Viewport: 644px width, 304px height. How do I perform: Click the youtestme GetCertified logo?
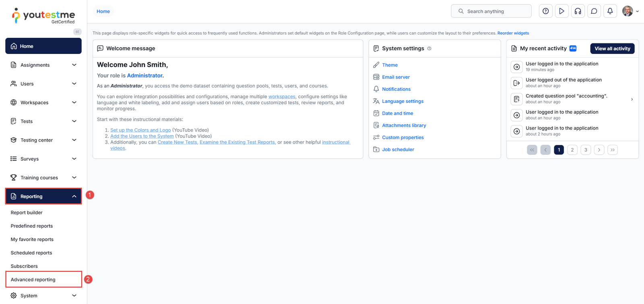click(43, 16)
